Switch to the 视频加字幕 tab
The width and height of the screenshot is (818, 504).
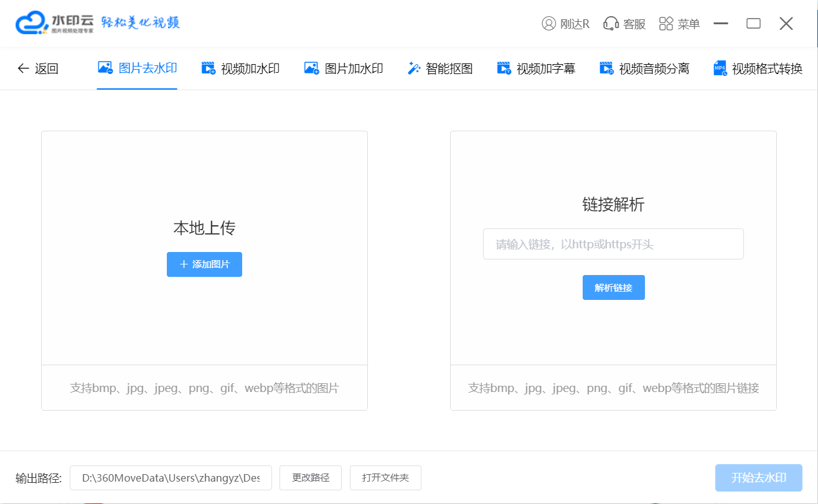tap(545, 68)
